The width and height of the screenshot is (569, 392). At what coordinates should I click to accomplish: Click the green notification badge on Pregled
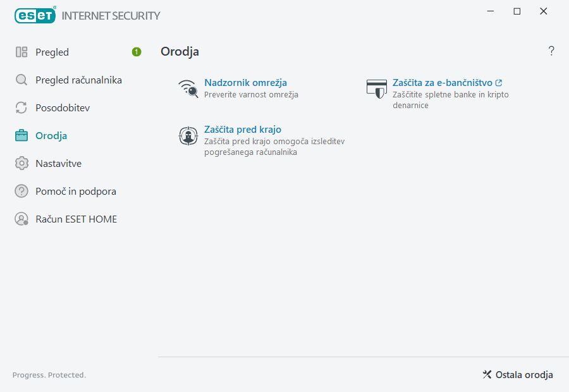[x=136, y=52]
